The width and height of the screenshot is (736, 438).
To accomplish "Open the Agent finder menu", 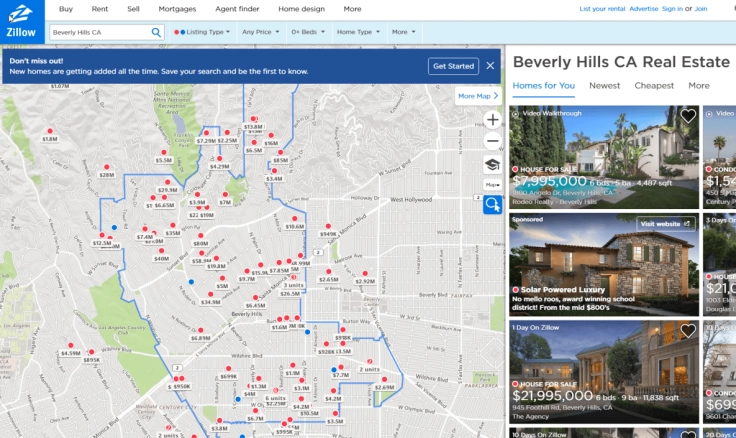I will pyautogui.click(x=237, y=9).
